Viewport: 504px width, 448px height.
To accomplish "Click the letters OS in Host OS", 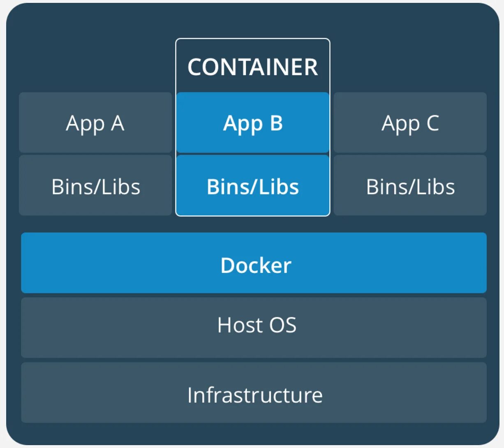I will (283, 325).
